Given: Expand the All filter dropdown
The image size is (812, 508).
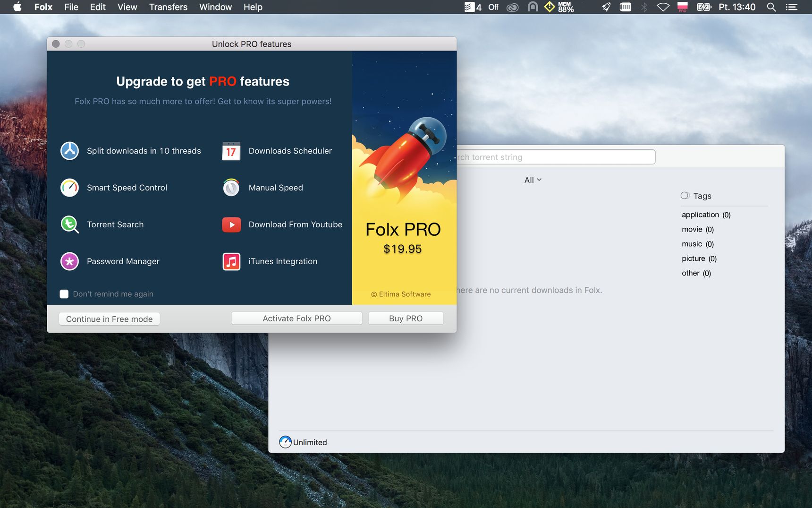Looking at the screenshot, I should tap(533, 180).
